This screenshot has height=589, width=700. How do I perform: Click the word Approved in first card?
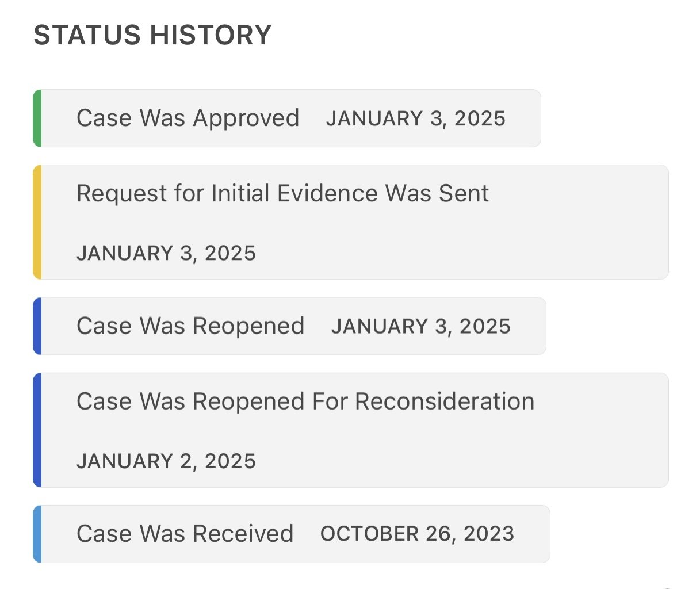pos(246,118)
